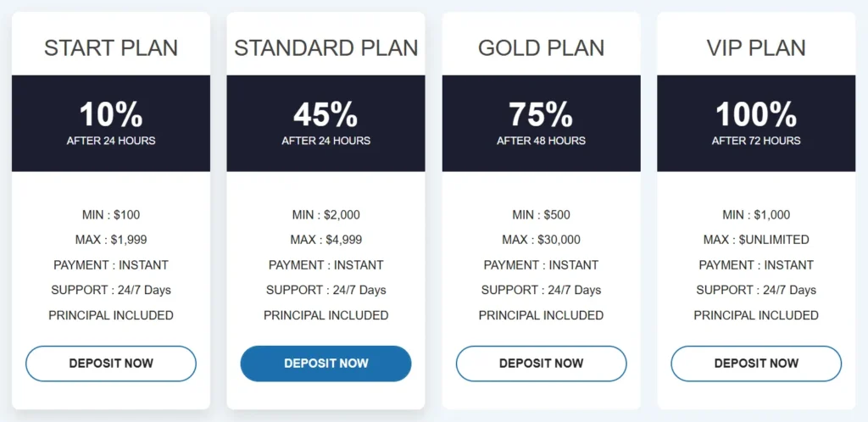Click Deposit Now under Start Plan
868x422 pixels.
point(111,364)
